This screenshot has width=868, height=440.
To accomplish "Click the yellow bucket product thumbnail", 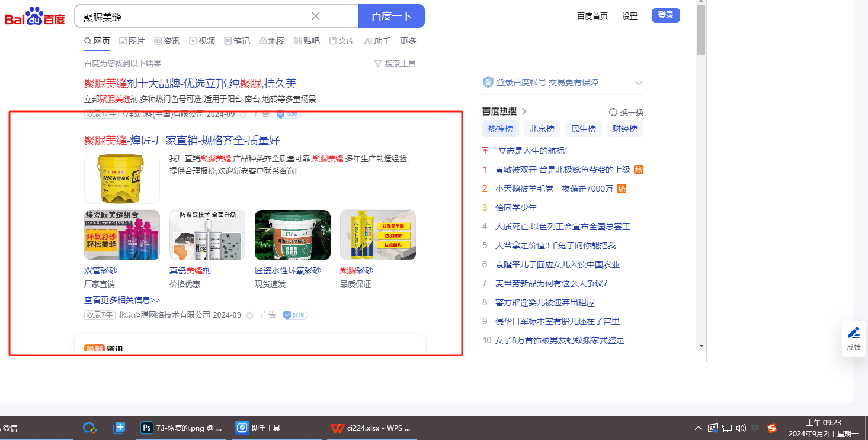I will click(122, 178).
